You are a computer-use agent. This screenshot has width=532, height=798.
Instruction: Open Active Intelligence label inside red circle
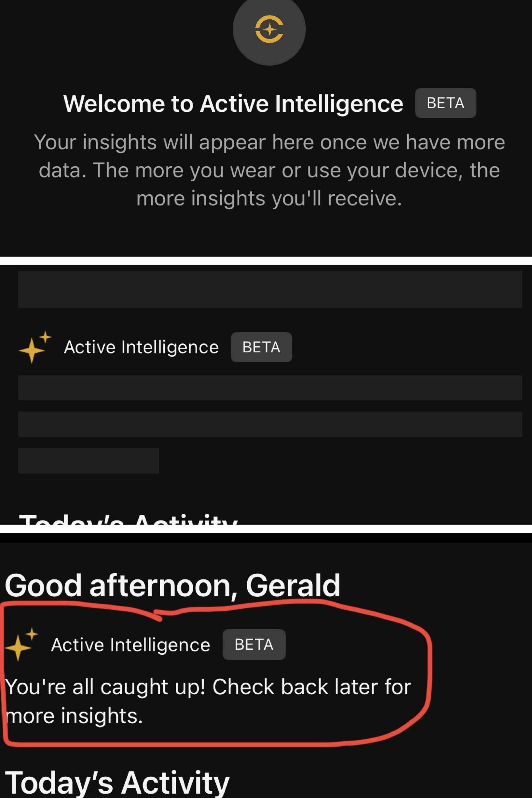[x=131, y=645]
